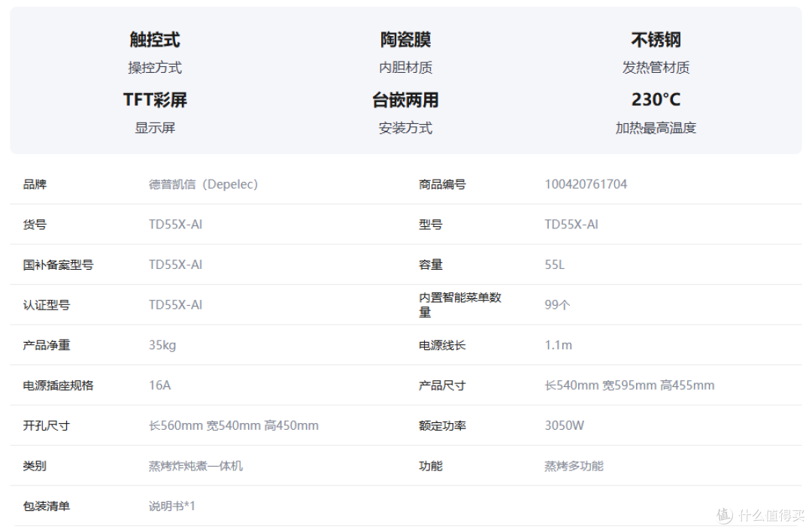The width and height of the screenshot is (812, 532).
Task: Select TD55X-AI value in 货号 row
Action: pyautogui.click(x=175, y=225)
